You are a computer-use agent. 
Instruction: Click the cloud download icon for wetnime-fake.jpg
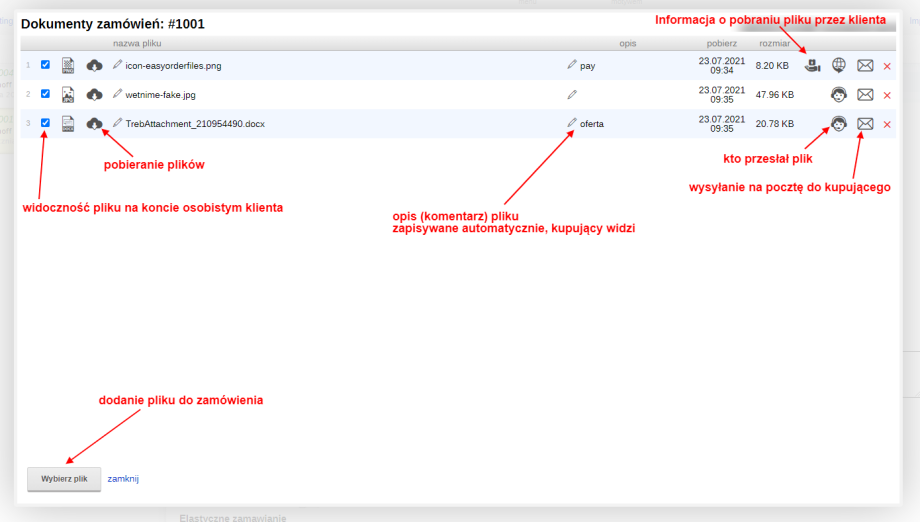(95, 94)
